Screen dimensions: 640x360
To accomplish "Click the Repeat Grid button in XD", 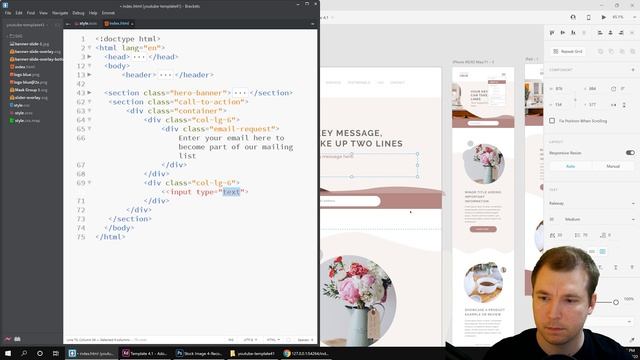I will point(568,51).
